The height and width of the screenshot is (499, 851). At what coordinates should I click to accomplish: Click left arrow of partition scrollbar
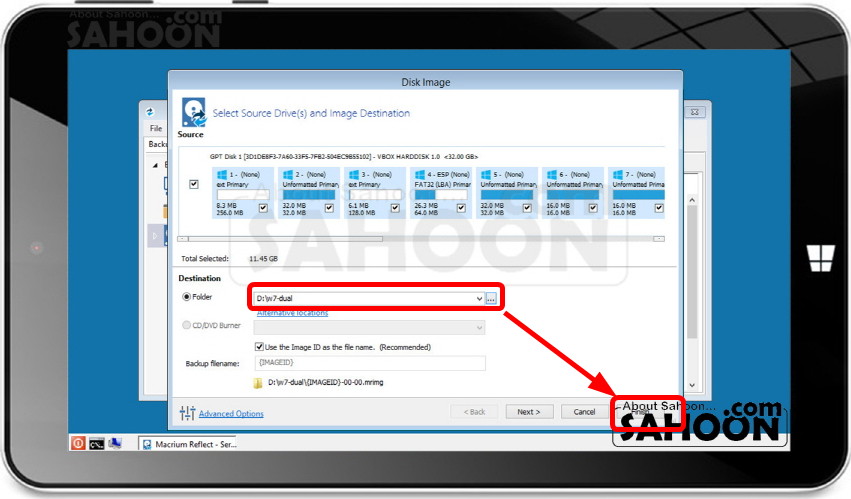pyautogui.click(x=183, y=238)
